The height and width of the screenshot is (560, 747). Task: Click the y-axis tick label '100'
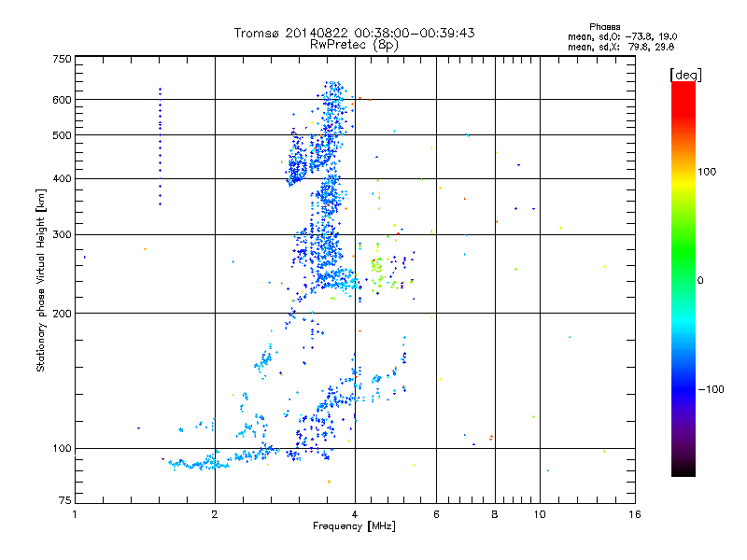(62, 449)
